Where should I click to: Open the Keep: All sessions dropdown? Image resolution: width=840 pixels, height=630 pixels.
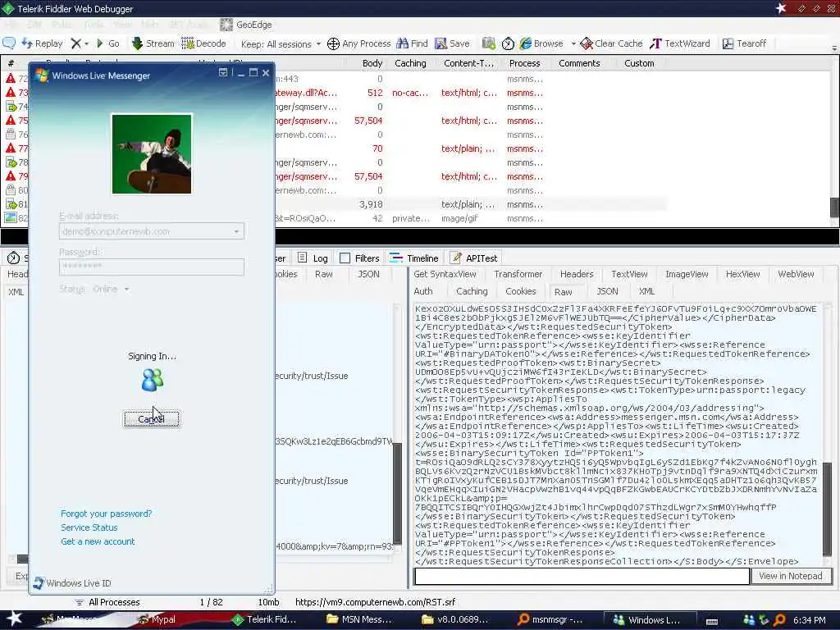[281, 44]
